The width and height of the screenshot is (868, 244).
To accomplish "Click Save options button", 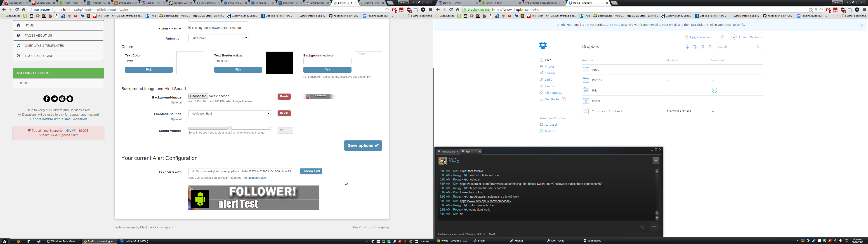I will click(x=363, y=145).
